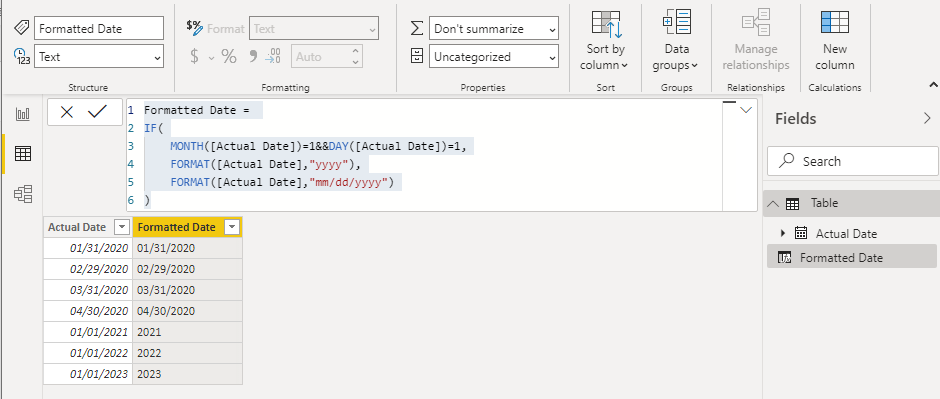Open the Model view icon
The height and width of the screenshot is (399, 940).
pos(23,194)
